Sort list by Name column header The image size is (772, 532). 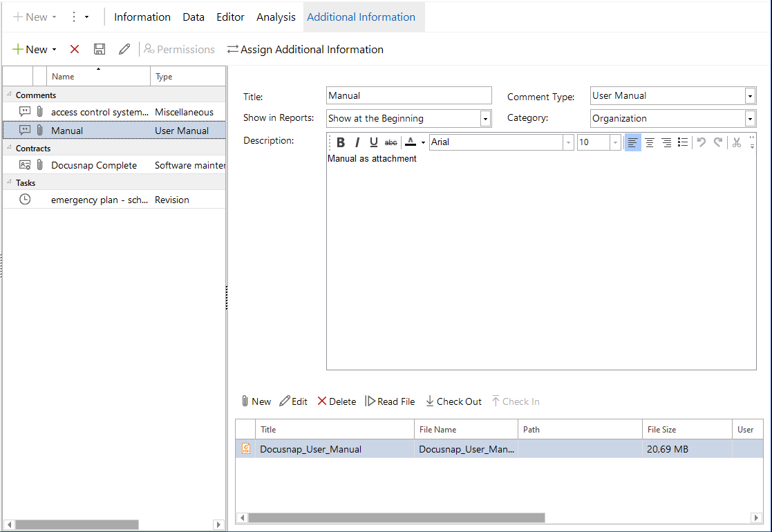98,76
